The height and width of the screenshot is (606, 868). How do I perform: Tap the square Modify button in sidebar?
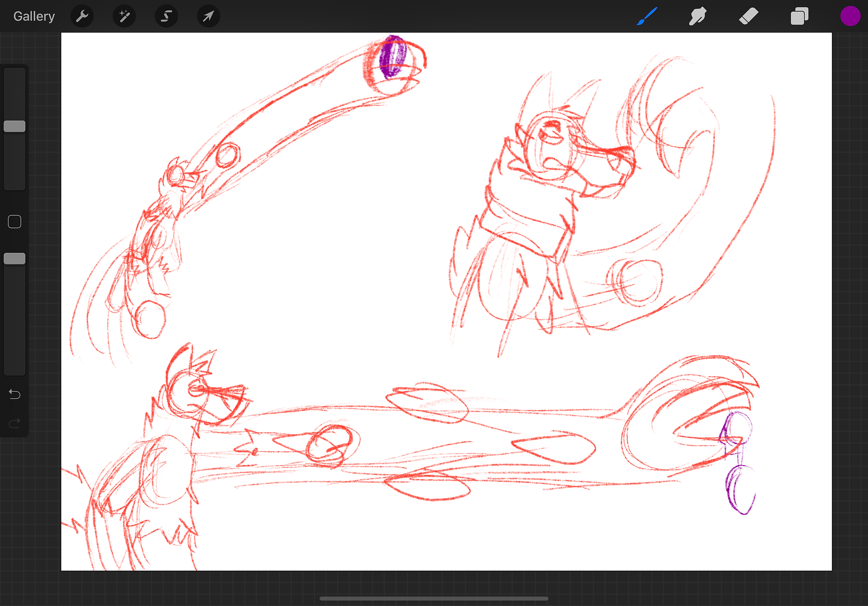tap(14, 222)
